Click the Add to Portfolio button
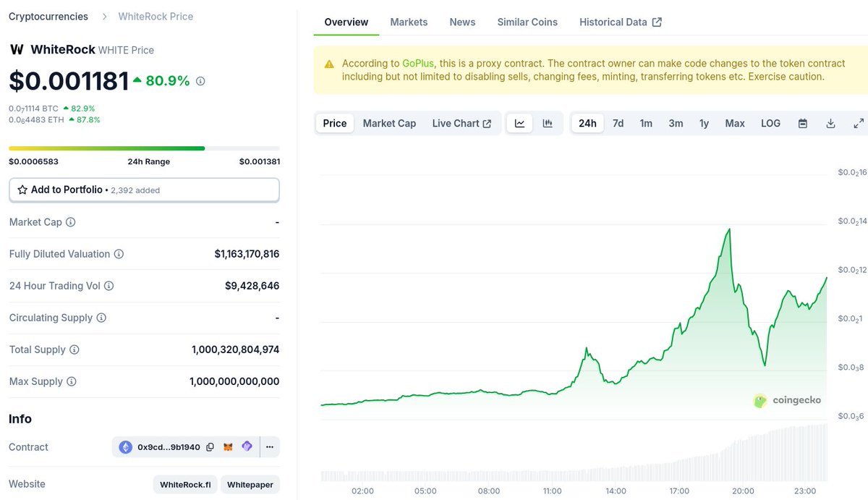Image resolution: width=868 pixels, height=500 pixels. click(x=144, y=190)
